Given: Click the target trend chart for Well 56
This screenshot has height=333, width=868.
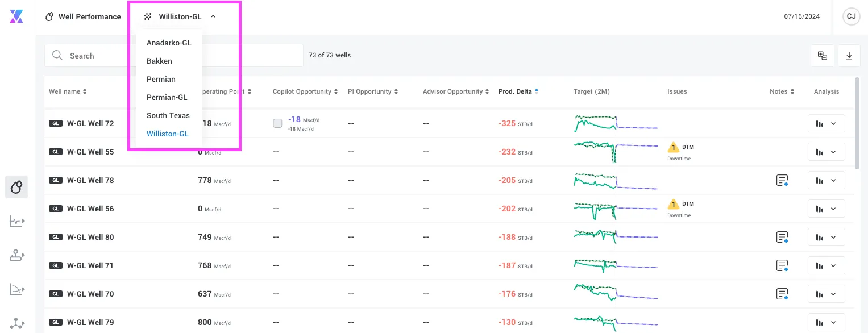Looking at the screenshot, I should 616,209.
